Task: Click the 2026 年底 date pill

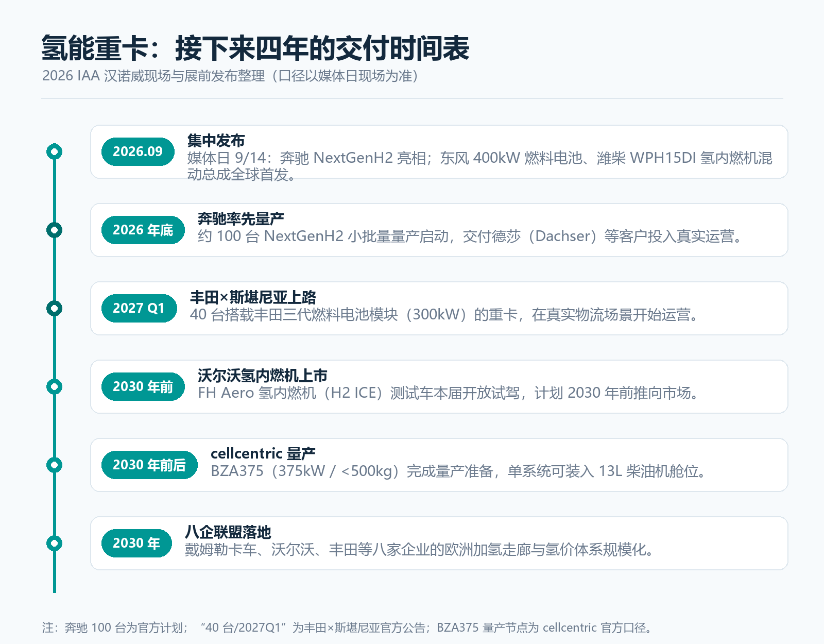Action: [143, 230]
